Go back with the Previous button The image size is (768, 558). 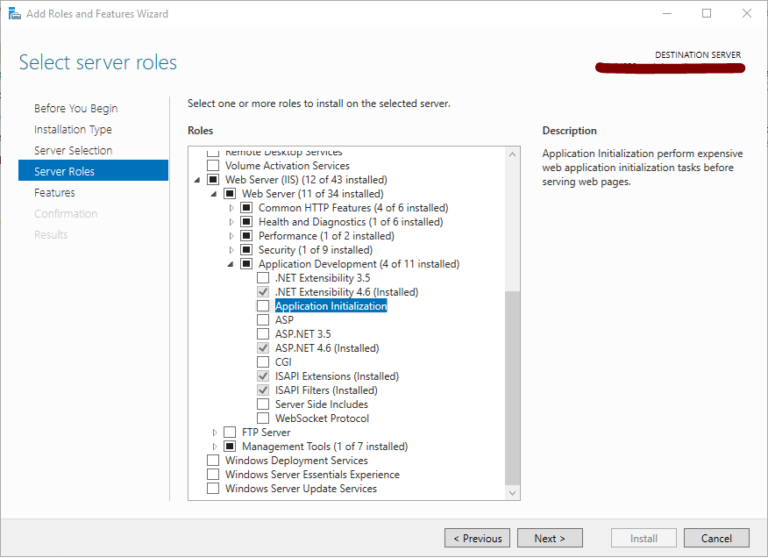coord(477,538)
